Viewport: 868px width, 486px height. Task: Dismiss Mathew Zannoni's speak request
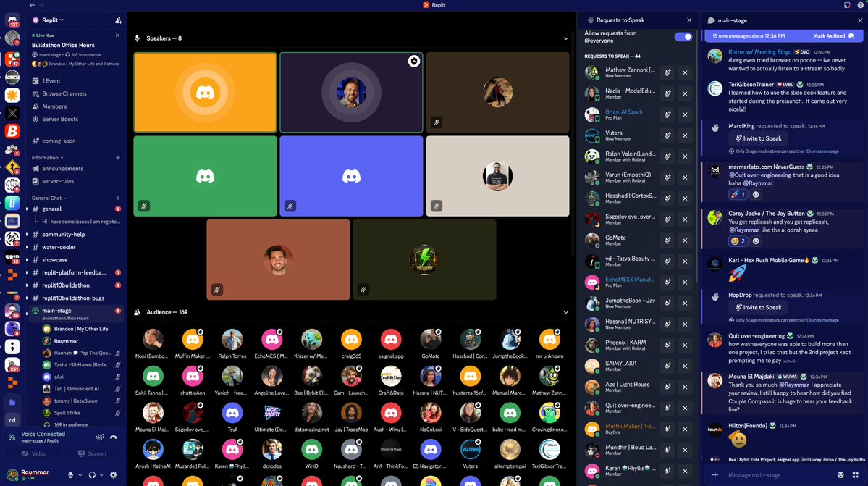pos(685,72)
